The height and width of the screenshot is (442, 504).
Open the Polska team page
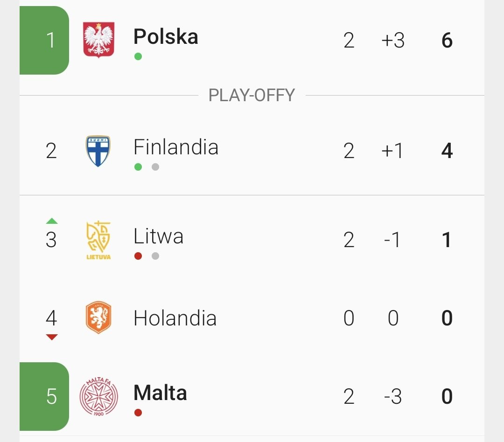tap(166, 37)
